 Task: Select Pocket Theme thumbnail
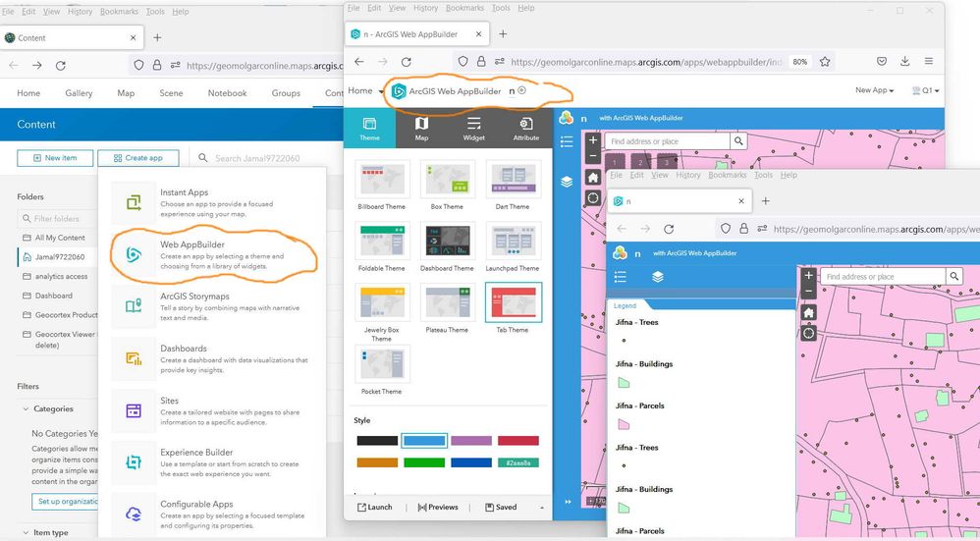coord(382,363)
